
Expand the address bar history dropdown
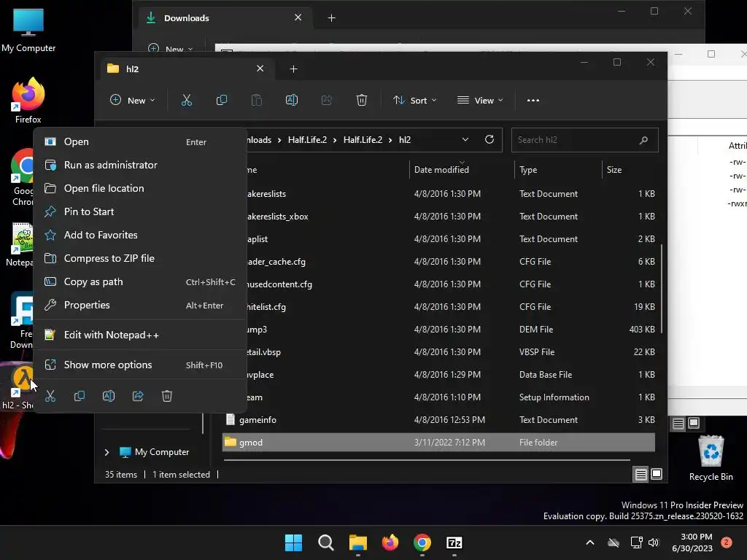[x=465, y=139]
